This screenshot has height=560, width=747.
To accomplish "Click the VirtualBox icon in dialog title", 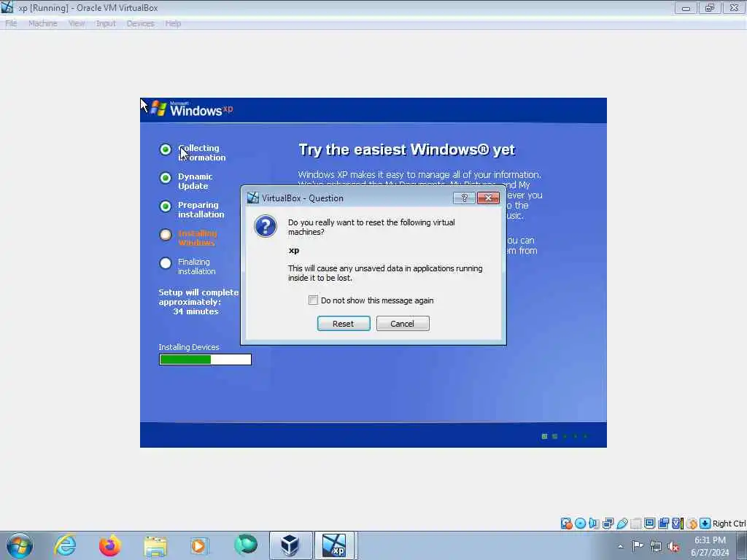I will pyautogui.click(x=253, y=198).
